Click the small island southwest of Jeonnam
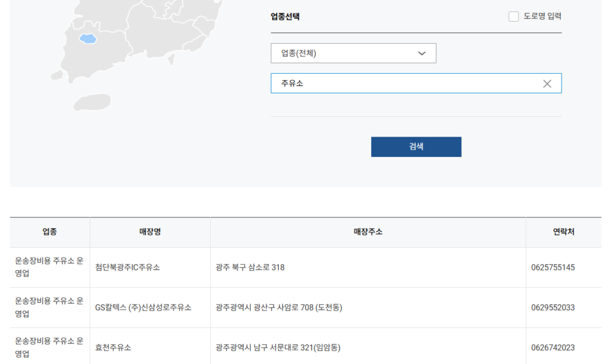The height and width of the screenshot is (364, 613). tap(57, 75)
